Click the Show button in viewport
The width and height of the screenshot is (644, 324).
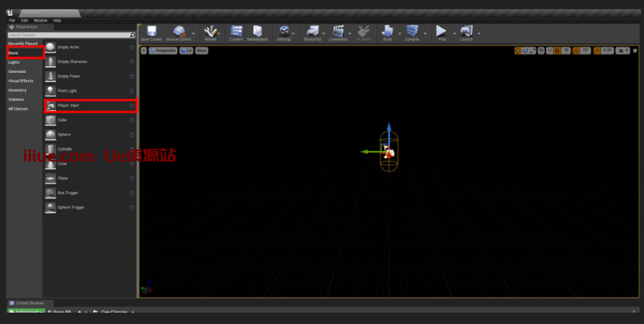pyautogui.click(x=202, y=50)
